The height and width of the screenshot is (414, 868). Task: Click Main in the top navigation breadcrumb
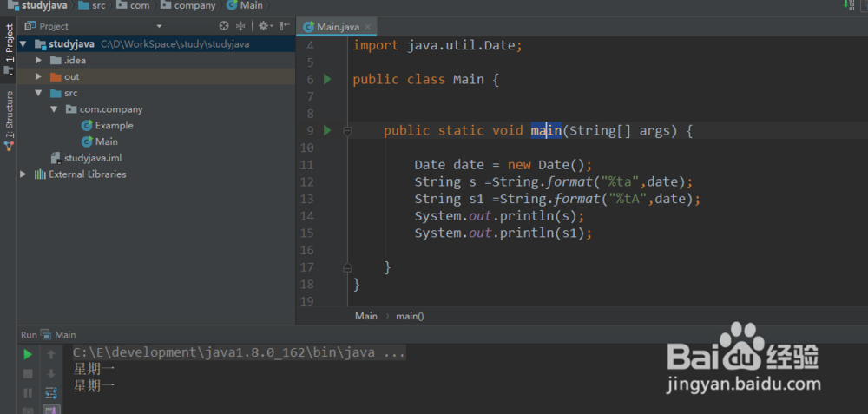click(252, 5)
